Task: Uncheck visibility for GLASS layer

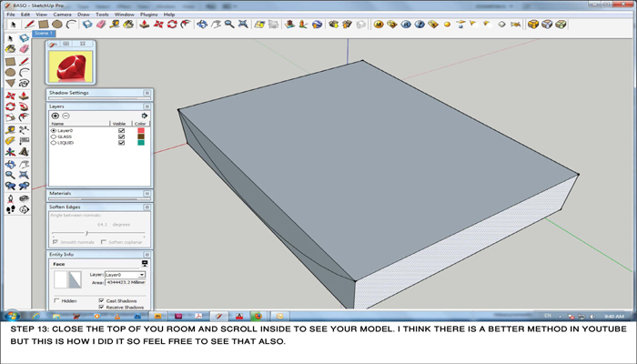Action: [x=121, y=136]
